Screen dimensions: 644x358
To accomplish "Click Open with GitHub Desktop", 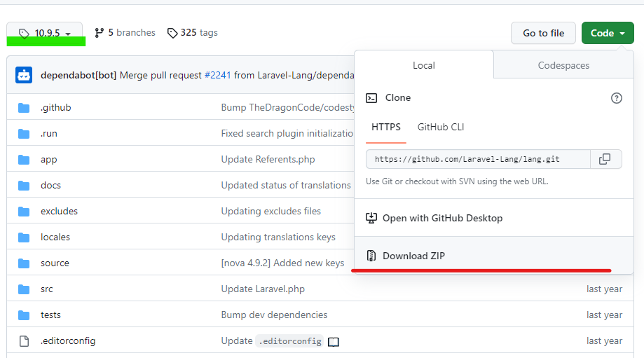I will [493, 218].
